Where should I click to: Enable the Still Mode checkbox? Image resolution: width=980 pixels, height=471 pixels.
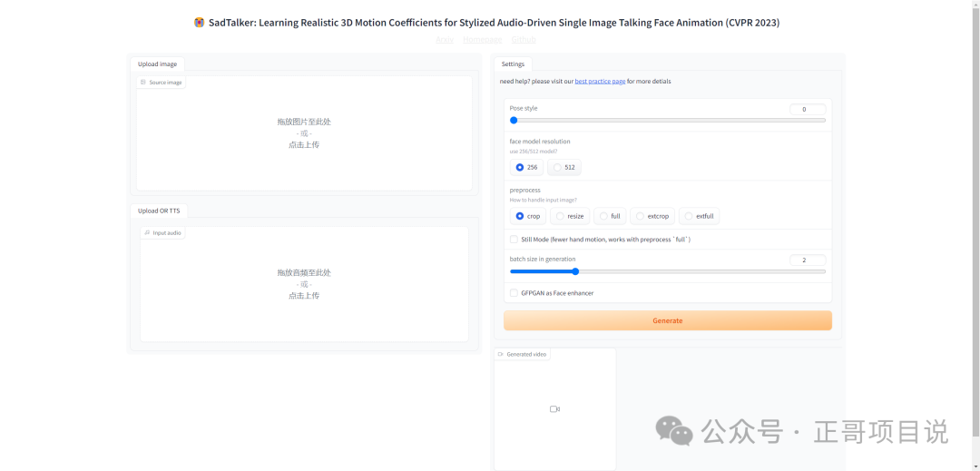[x=514, y=240]
